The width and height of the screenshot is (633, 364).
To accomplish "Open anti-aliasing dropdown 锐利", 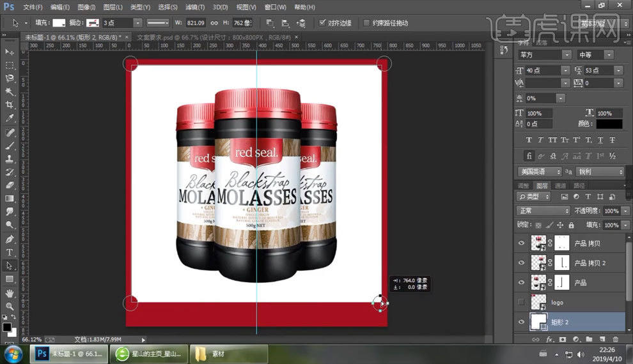I will click(x=600, y=172).
